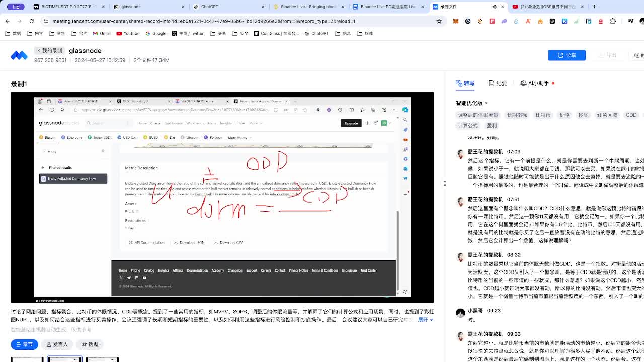Screen dimensions: 644x362
Task: Switch to the glassnode browser tab
Action: [148, 7]
